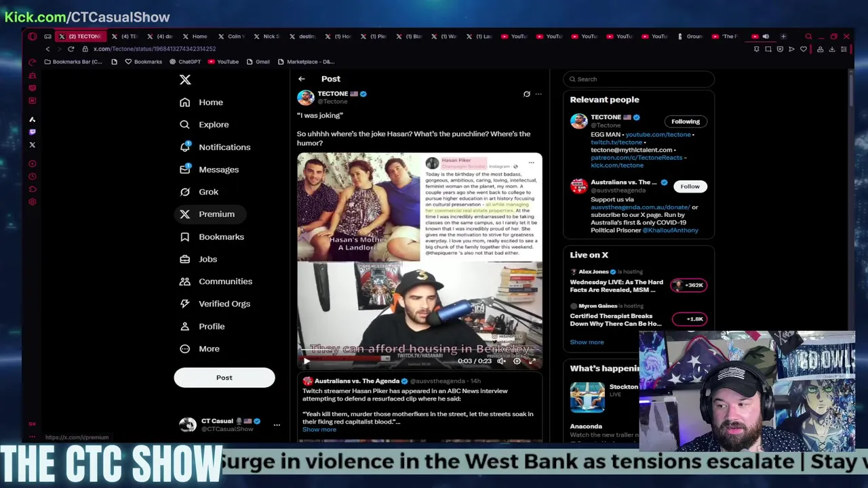
Task: Play the embedded Hasan video
Action: click(x=306, y=361)
